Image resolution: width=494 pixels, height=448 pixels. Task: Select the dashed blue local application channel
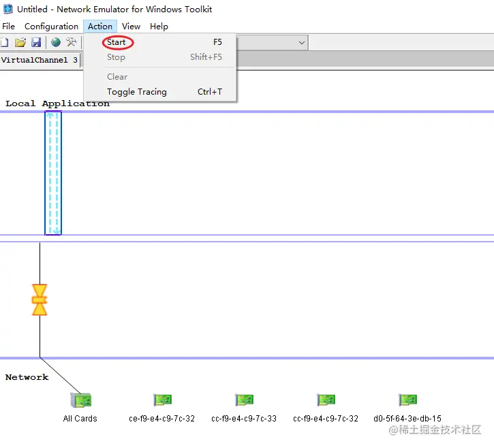[53, 173]
